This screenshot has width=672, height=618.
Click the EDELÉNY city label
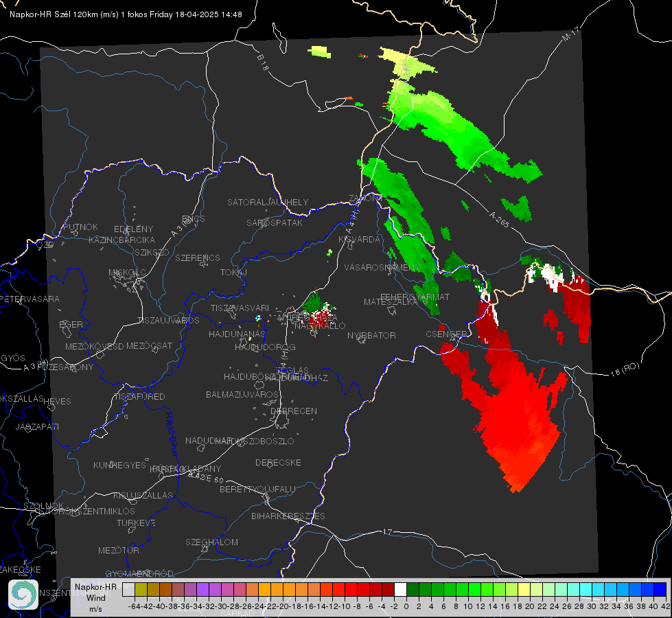coord(133,229)
